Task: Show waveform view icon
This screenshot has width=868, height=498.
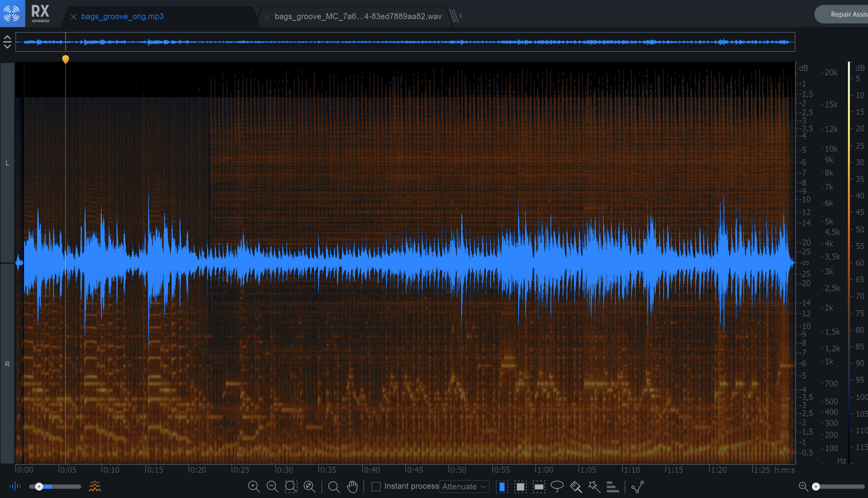Action: click(15, 486)
